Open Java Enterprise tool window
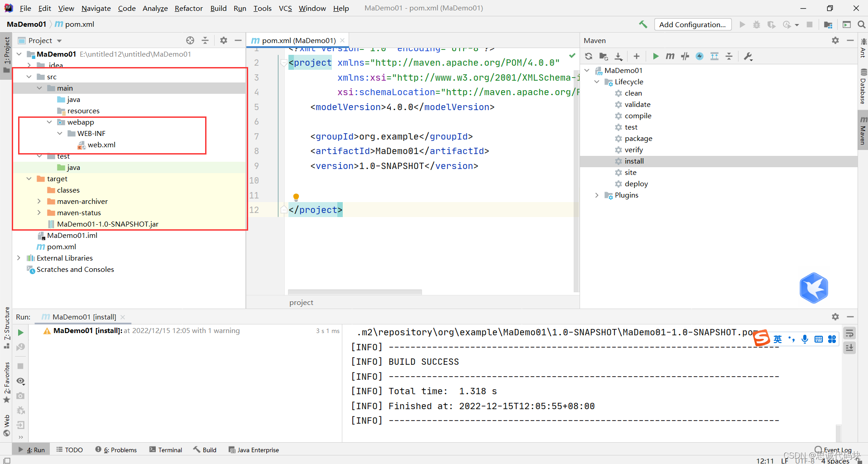The height and width of the screenshot is (464, 868). click(x=254, y=449)
